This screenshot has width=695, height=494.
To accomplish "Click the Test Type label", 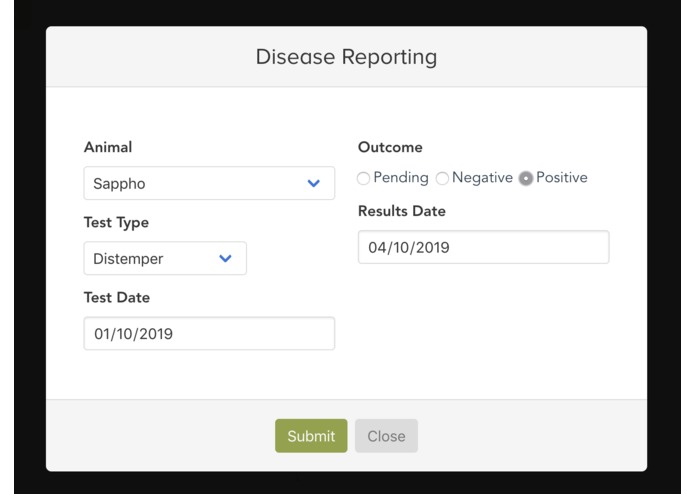I will click(x=117, y=222).
